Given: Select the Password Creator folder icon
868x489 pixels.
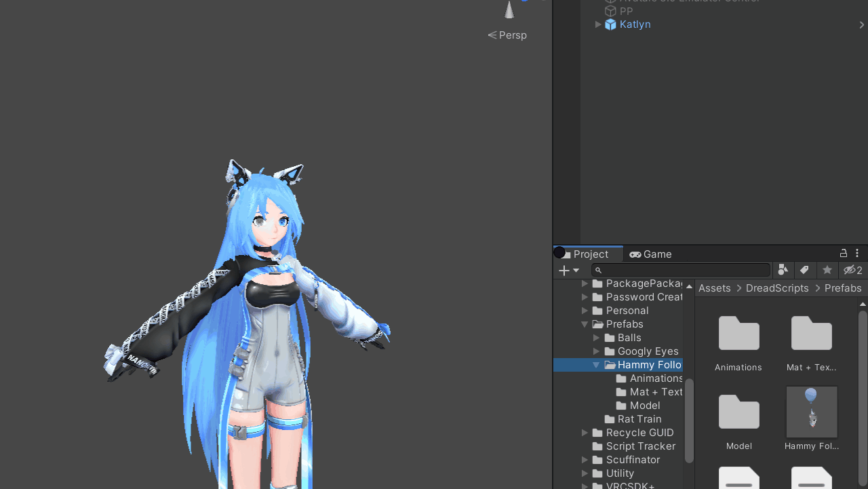Looking at the screenshot, I should pos(597,297).
